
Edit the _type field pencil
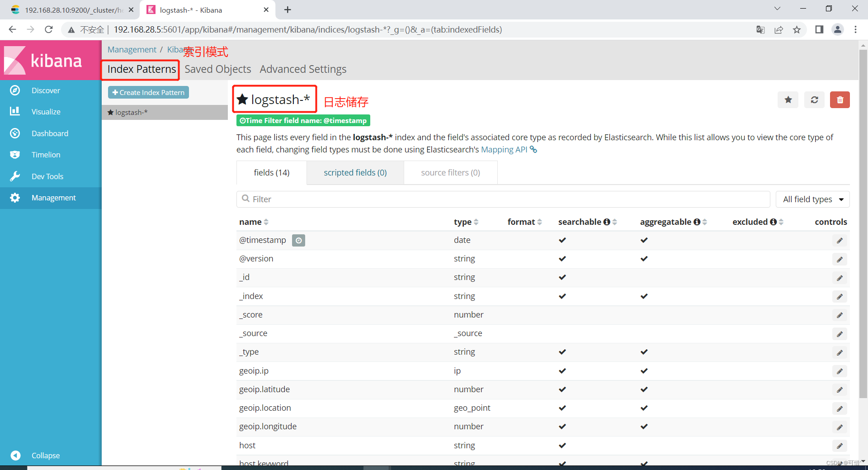(x=840, y=352)
